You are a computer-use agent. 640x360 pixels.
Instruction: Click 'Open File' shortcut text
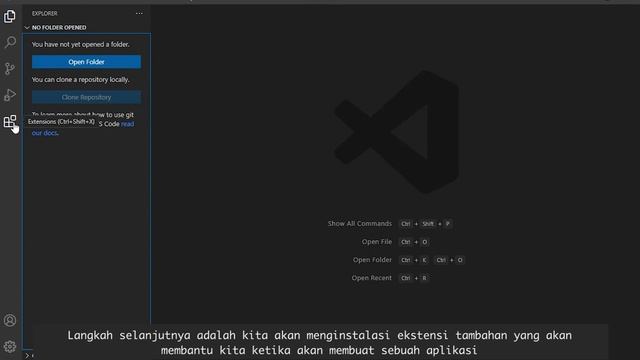pyautogui.click(x=376, y=242)
